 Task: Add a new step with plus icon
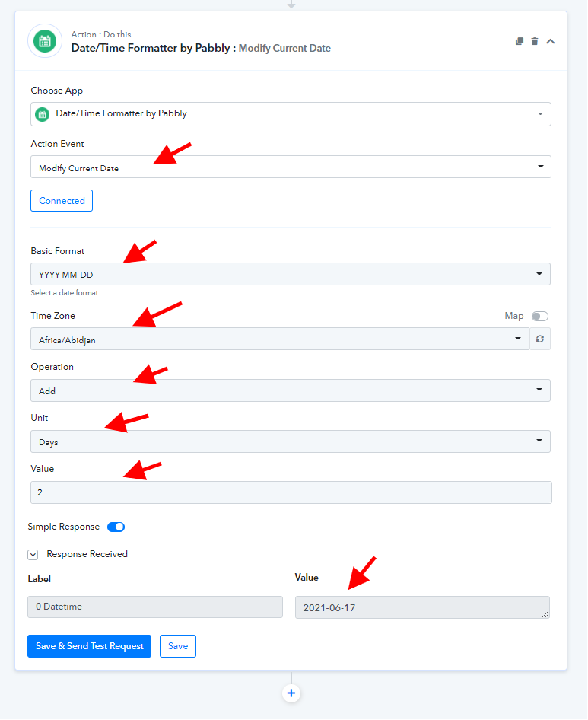click(291, 693)
